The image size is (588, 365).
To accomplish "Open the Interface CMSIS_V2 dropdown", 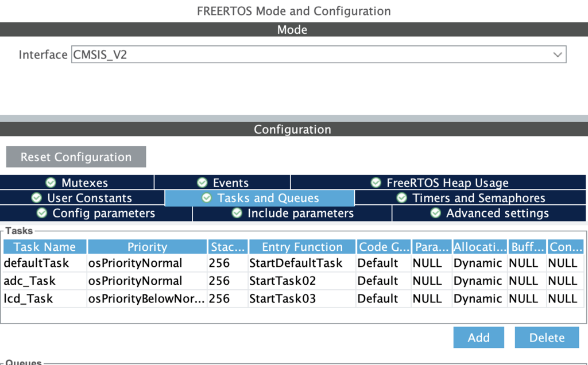I will pyautogui.click(x=319, y=55).
